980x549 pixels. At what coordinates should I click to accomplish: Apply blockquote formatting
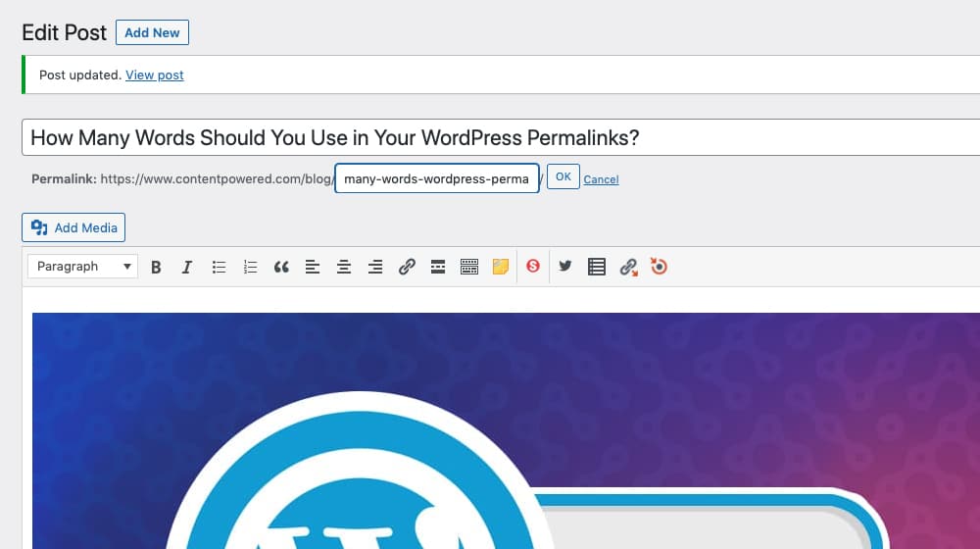click(x=281, y=267)
